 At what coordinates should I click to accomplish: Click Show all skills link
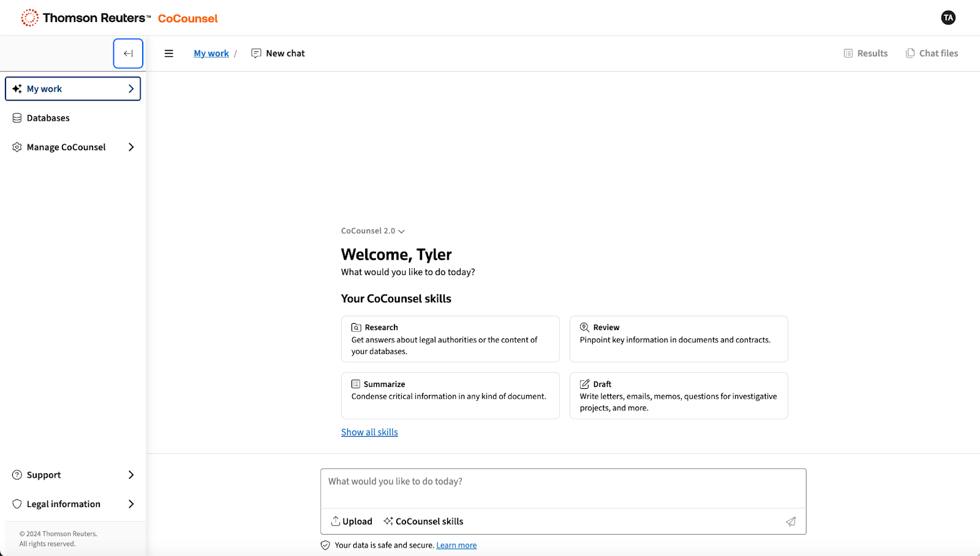(369, 432)
